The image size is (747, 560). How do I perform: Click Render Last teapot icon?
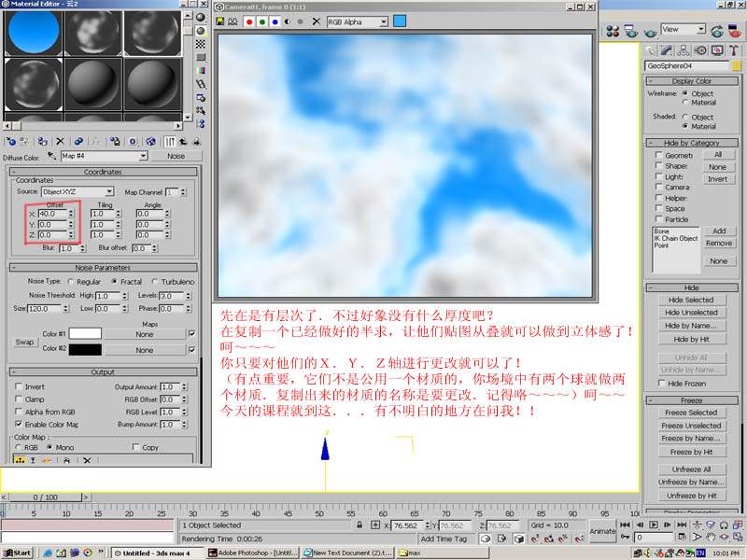tap(717, 32)
